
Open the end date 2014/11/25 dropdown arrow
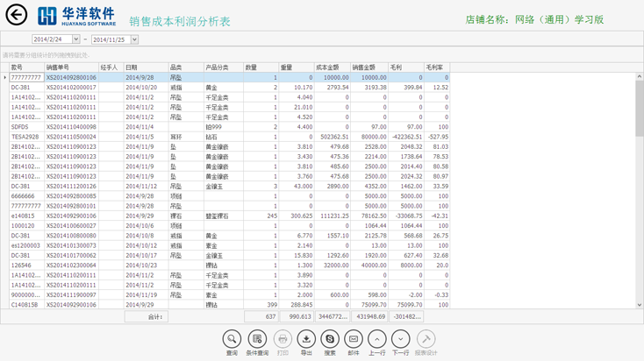coord(135,39)
